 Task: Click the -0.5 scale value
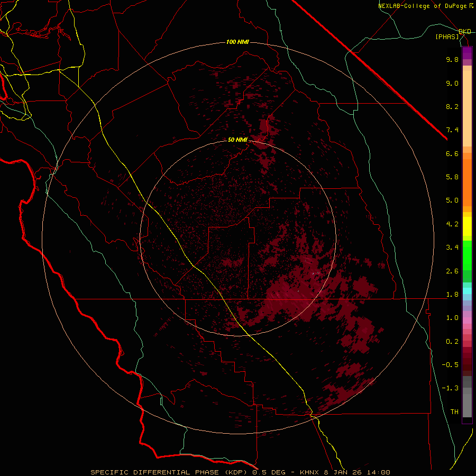[450, 365]
